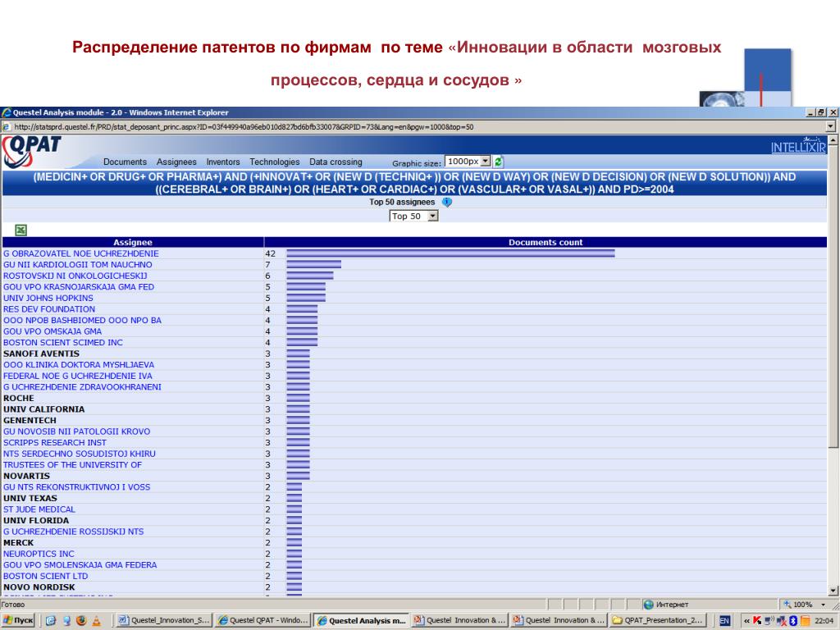This screenshot has width=840, height=630.
Task: Launch Firefox from the quick launch bar
Action: (x=81, y=620)
